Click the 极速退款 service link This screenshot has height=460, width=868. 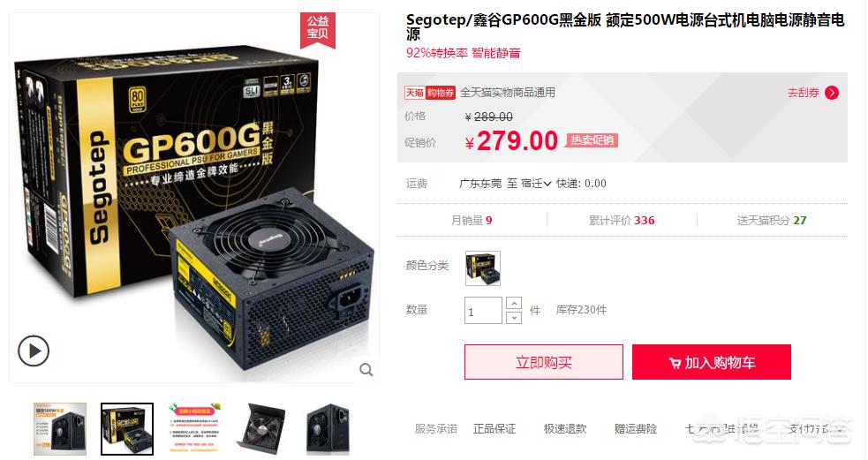click(x=565, y=428)
